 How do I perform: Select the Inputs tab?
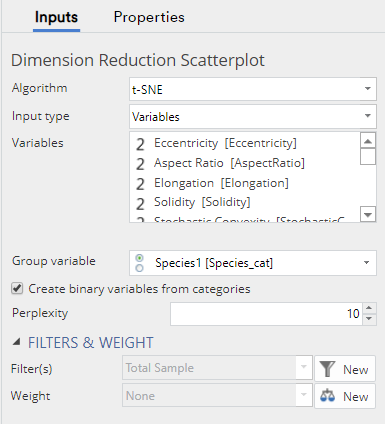pyautogui.click(x=56, y=17)
